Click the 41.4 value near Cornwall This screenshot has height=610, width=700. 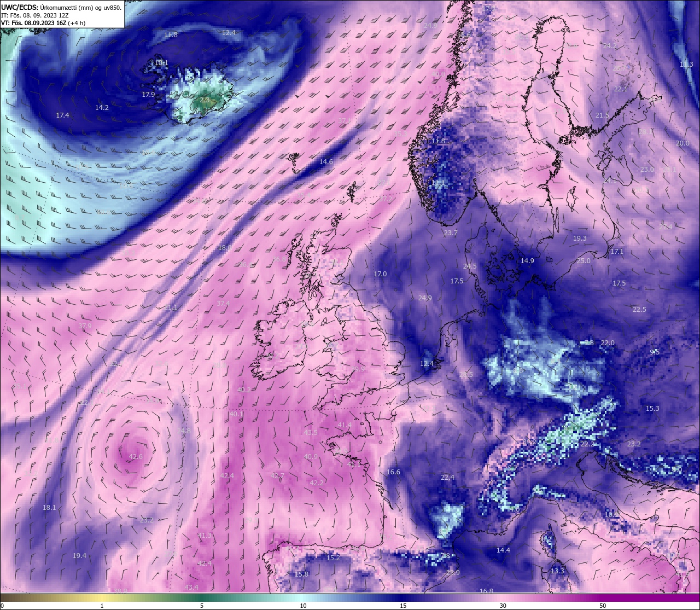pyautogui.click(x=345, y=425)
